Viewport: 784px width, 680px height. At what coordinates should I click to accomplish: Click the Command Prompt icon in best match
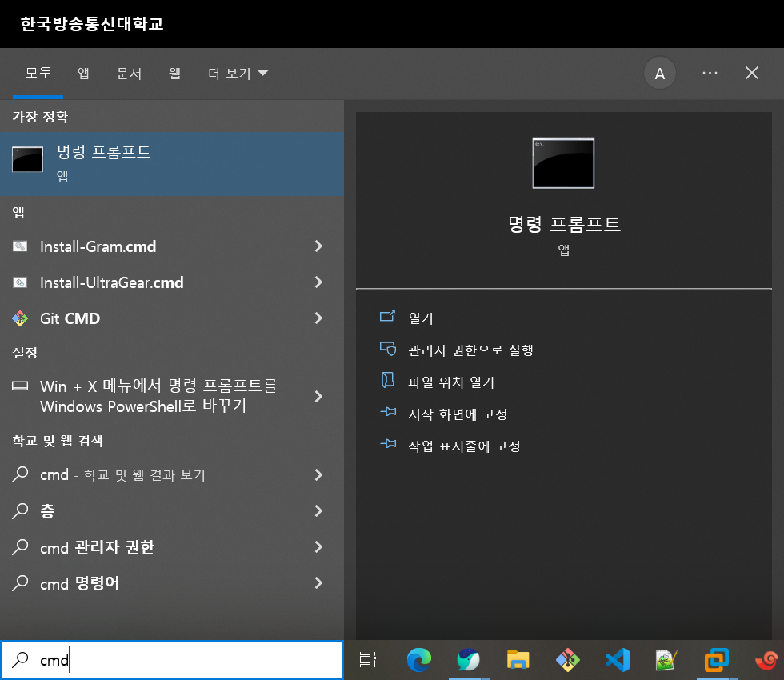[x=27, y=159]
